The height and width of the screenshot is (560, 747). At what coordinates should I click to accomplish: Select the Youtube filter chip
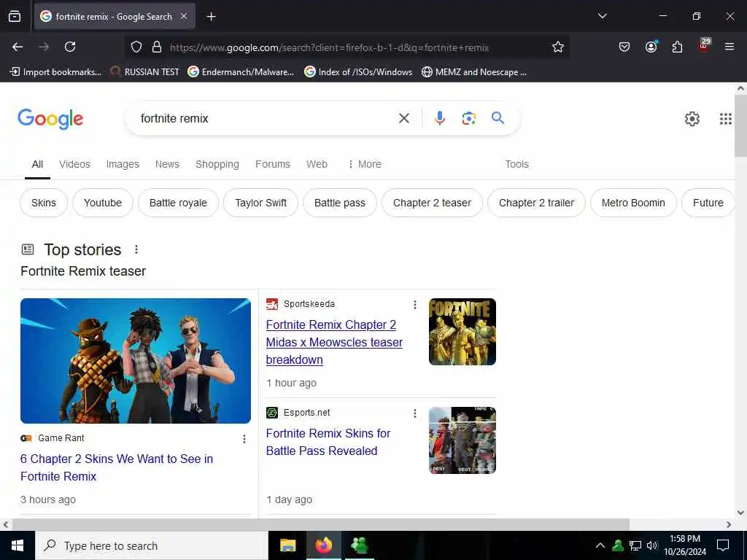point(102,203)
